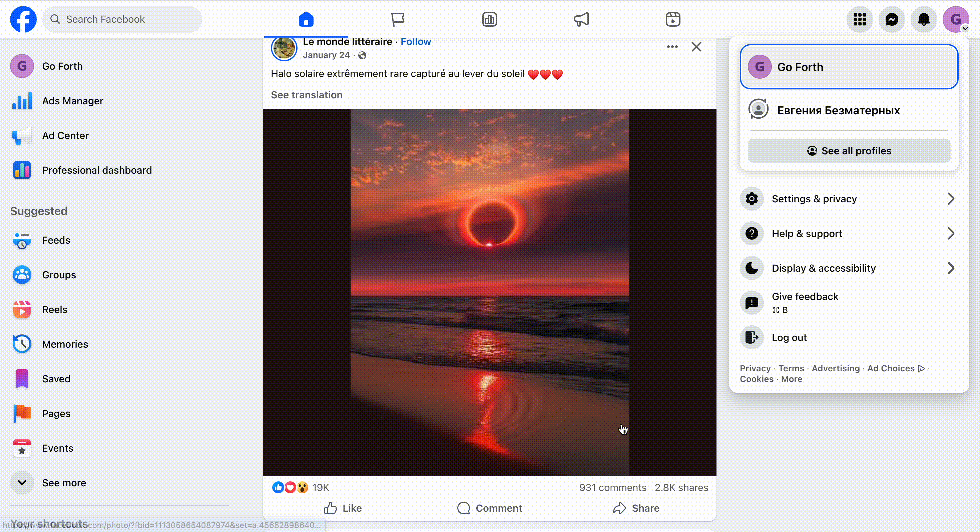Switch to Евгения Безматерных profile
980x532 pixels.
click(x=838, y=110)
